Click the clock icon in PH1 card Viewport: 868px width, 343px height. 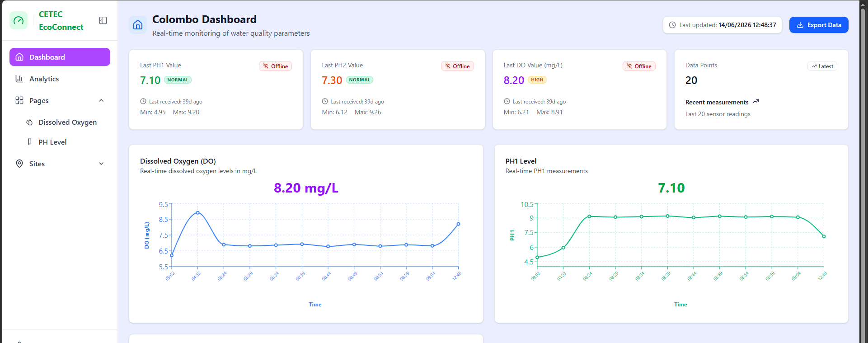(143, 102)
